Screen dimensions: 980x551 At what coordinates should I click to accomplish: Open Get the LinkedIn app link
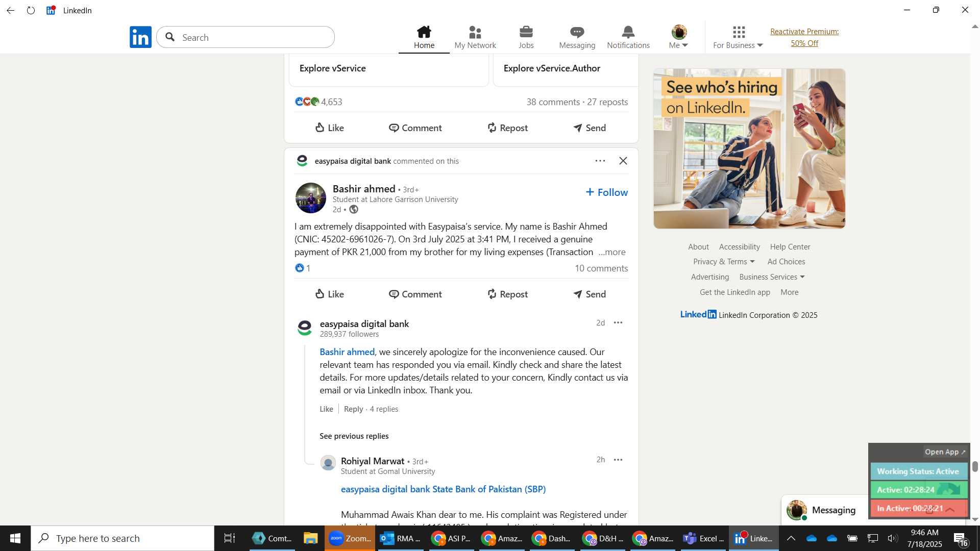[734, 292]
